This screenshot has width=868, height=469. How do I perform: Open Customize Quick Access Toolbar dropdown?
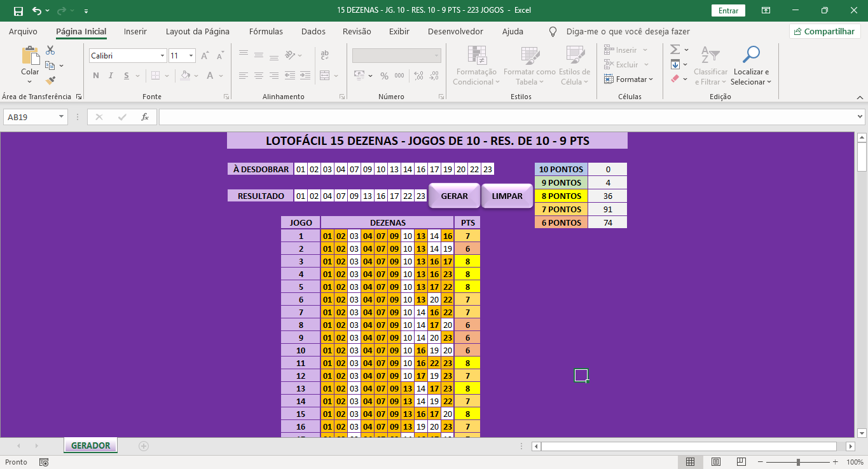coord(86,11)
